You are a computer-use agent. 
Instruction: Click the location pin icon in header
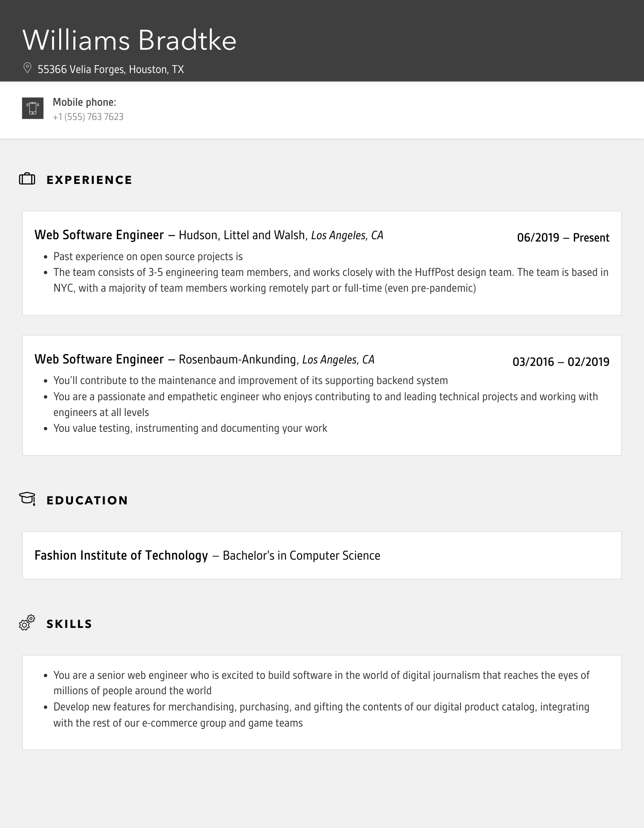click(x=27, y=68)
